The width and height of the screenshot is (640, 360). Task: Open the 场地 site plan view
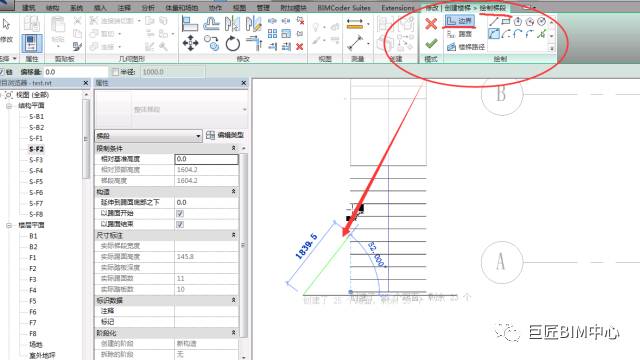(36, 344)
